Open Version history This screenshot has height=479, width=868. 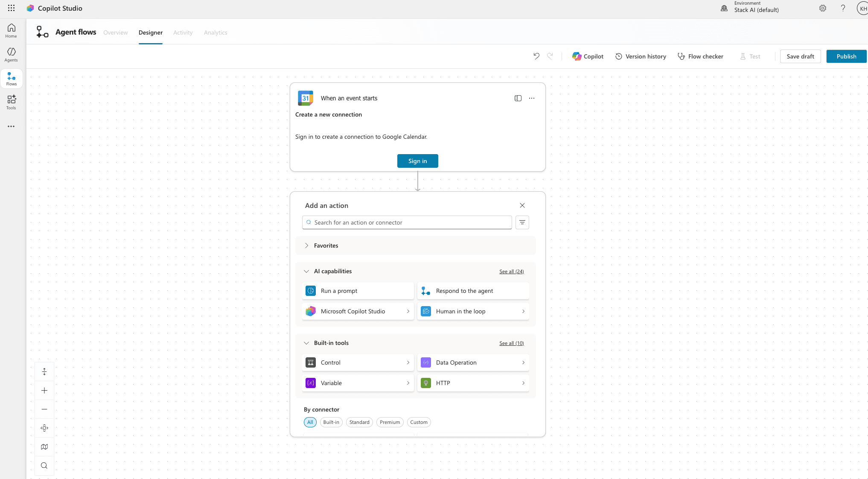pyautogui.click(x=641, y=56)
